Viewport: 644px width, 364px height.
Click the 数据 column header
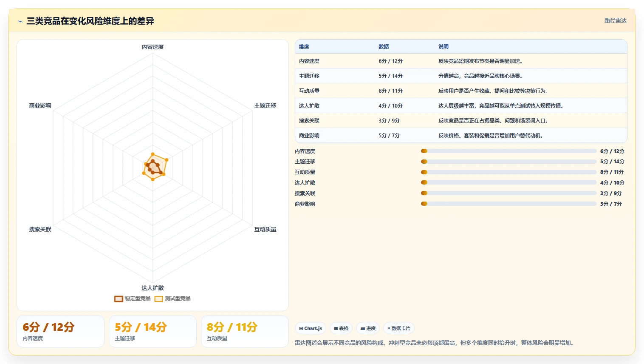(x=384, y=47)
